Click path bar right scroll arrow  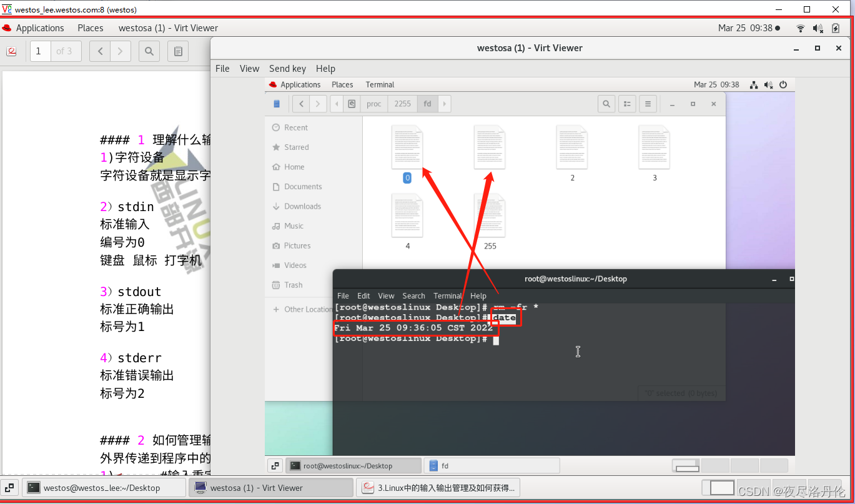pos(445,104)
